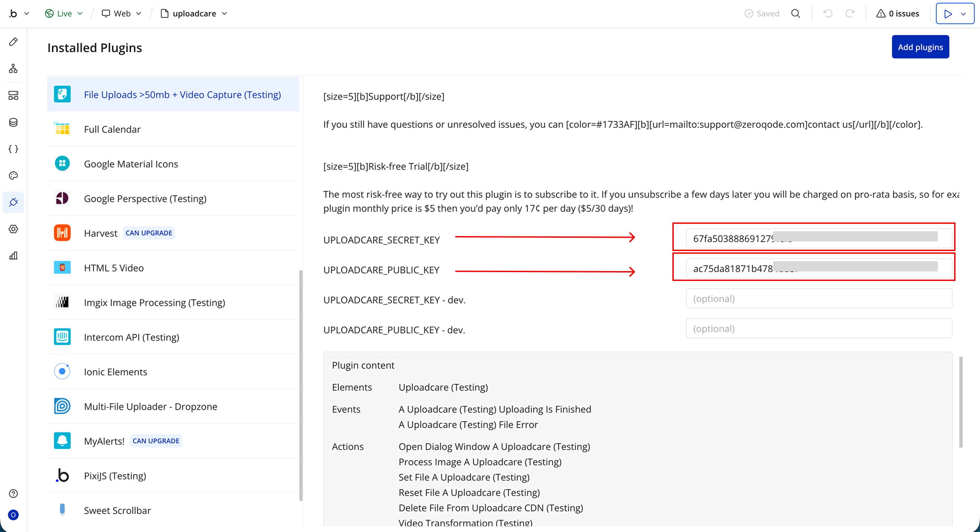Open the Settings gear icon in sidebar
This screenshot has height=532, width=980.
coord(13,229)
